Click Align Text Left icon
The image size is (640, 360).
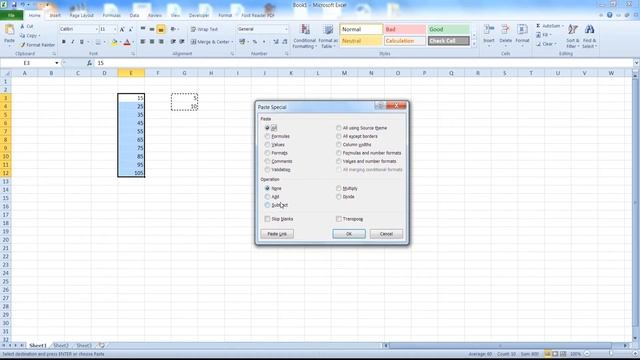pos(143,42)
